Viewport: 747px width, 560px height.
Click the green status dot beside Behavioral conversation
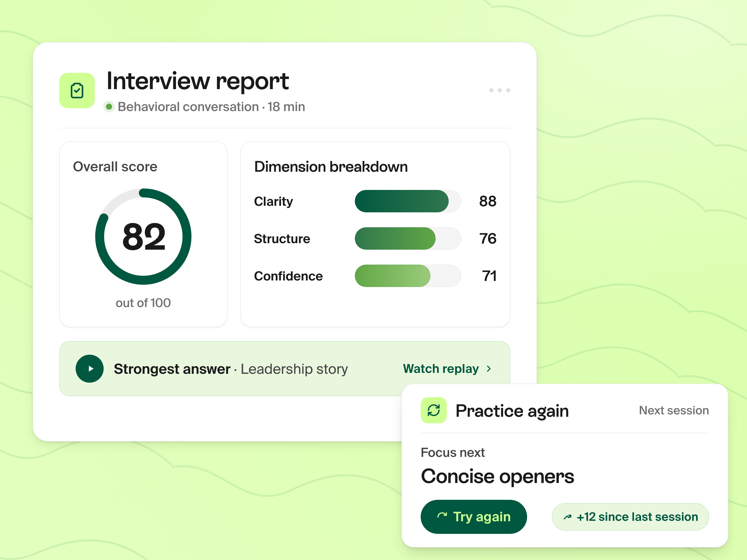pyautogui.click(x=109, y=107)
